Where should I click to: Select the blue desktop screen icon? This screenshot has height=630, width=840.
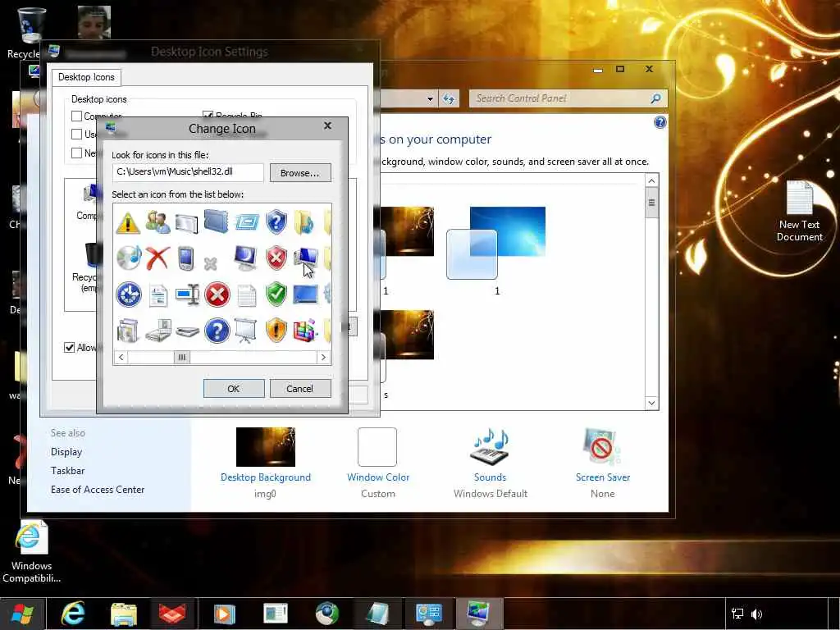point(306,294)
